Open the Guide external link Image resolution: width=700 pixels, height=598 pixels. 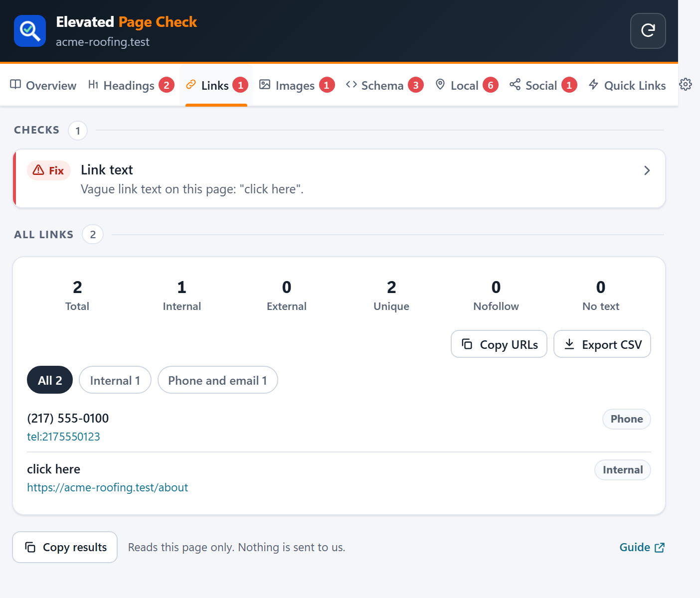[x=642, y=547]
